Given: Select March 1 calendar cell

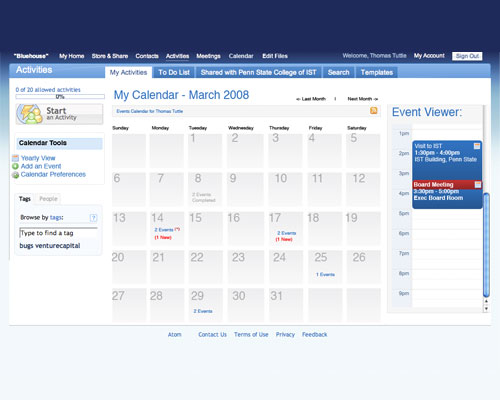Looking at the screenshot, I should coord(205,150).
